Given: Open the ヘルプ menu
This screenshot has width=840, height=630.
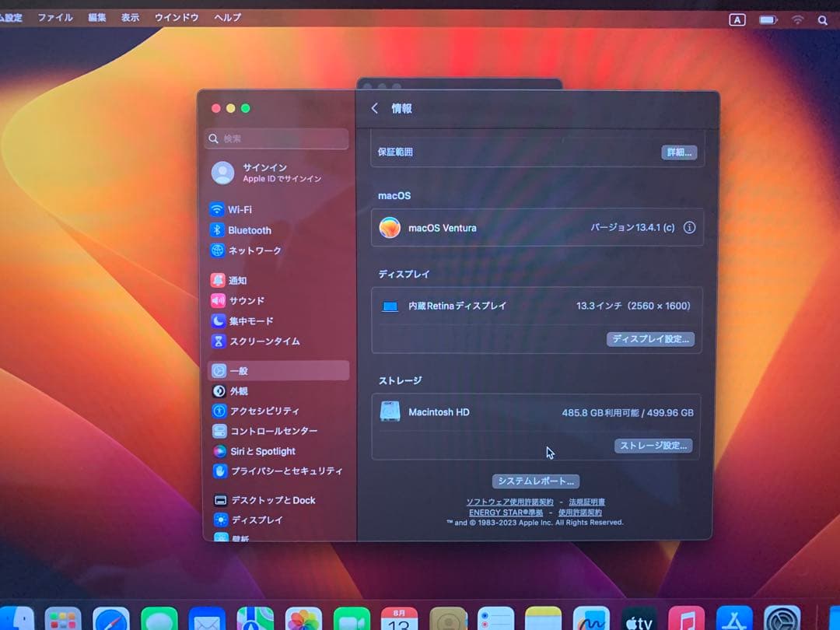Looking at the screenshot, I should pyautogui.click(x=226, y=17).
